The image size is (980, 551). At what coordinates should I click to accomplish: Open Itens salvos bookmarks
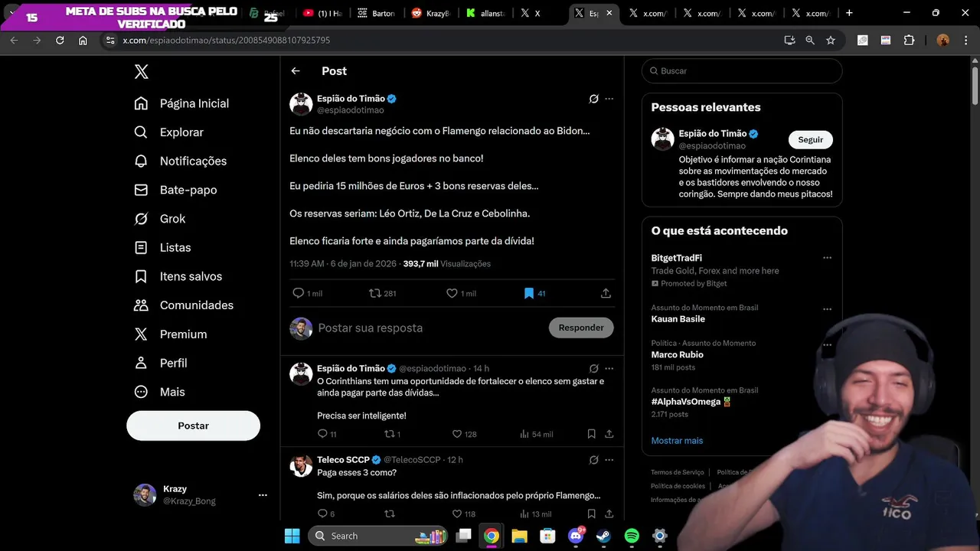coord(178,276)
